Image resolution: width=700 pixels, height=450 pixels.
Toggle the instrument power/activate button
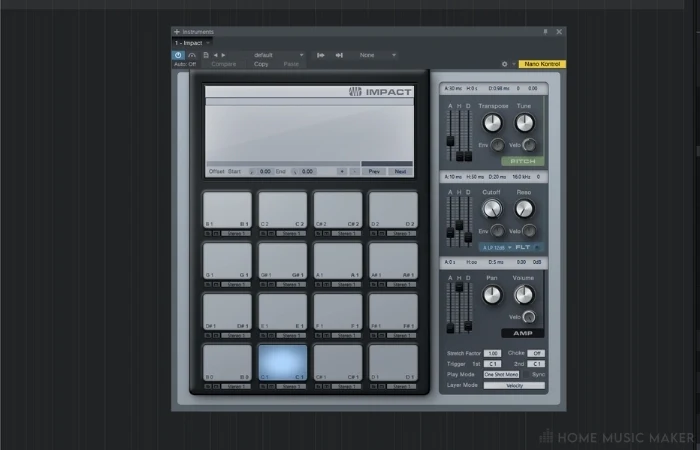178,55
